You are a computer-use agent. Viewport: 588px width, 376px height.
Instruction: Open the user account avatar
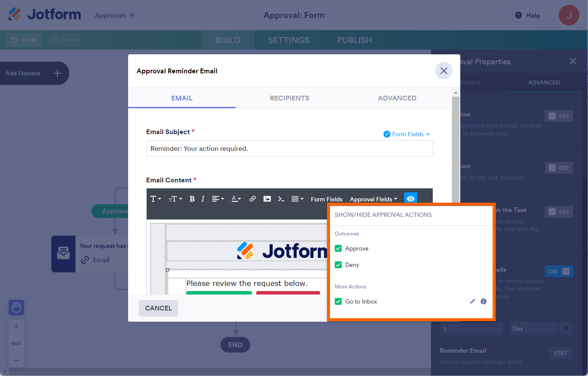(569, 16)
